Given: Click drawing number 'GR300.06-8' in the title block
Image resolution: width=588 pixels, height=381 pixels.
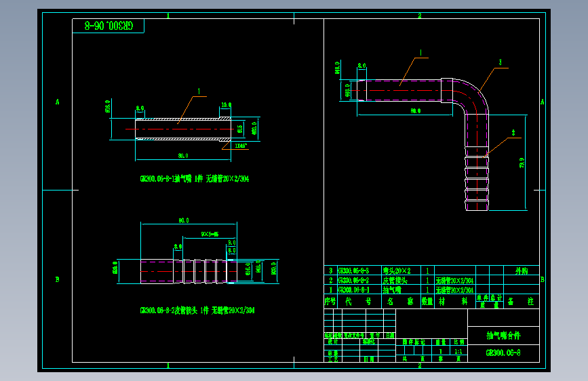Looking at the screenshot, I should (x=503, y=353).
